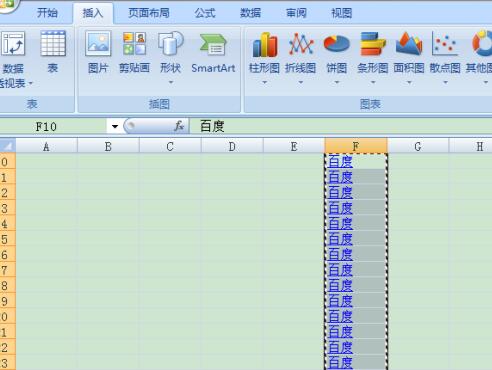Image resolution: width=492 pixels, height=370 pixels.
Task: Click the fx insert function button
Action: click(179, 126)
